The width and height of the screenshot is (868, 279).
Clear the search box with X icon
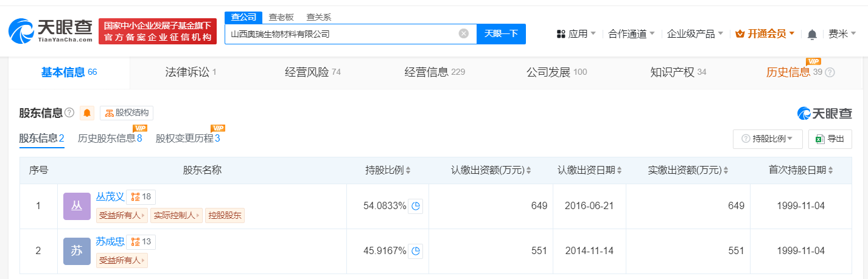tap(464, 34)
